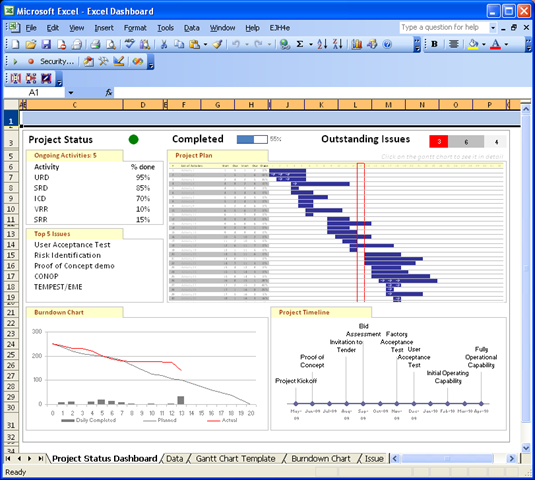Open Fill Color palette dropdown arrow

[484, 44]
